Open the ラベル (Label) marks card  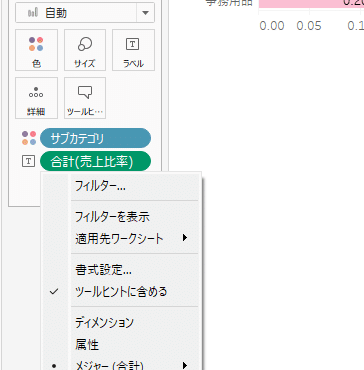coord(133,50)
